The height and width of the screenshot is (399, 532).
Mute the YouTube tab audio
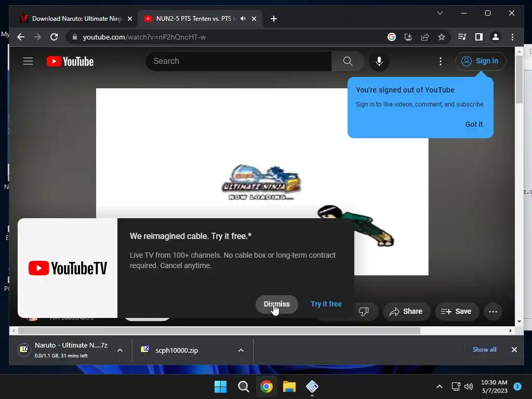click(243, 19)
